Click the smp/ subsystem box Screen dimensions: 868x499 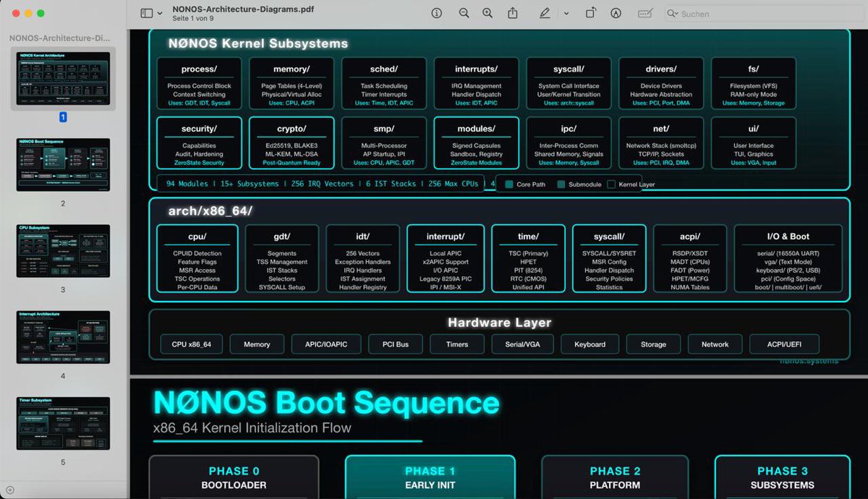[x=383, y=143]
